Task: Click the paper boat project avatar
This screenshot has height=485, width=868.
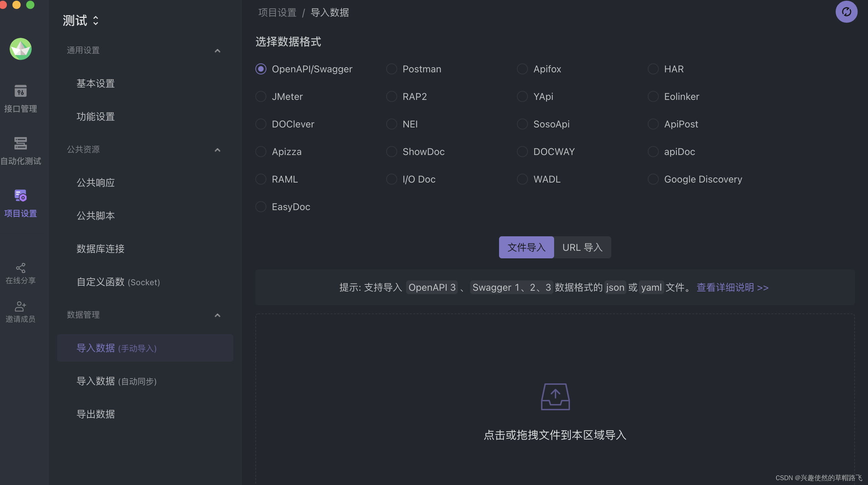Action: (21, 49)
